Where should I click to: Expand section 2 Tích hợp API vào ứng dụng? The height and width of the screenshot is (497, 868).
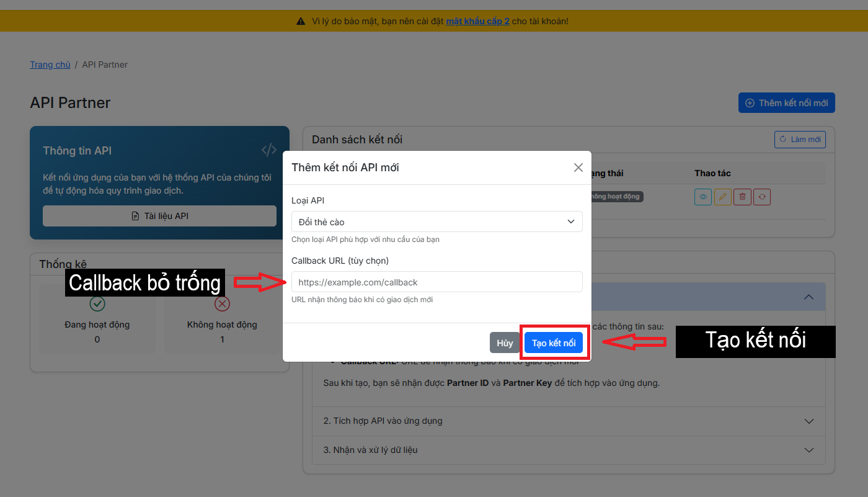click(568, 421)
